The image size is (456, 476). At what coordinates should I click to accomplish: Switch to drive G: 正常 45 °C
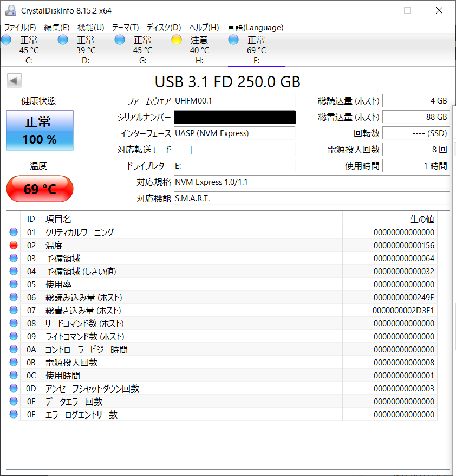pos(142,50)
